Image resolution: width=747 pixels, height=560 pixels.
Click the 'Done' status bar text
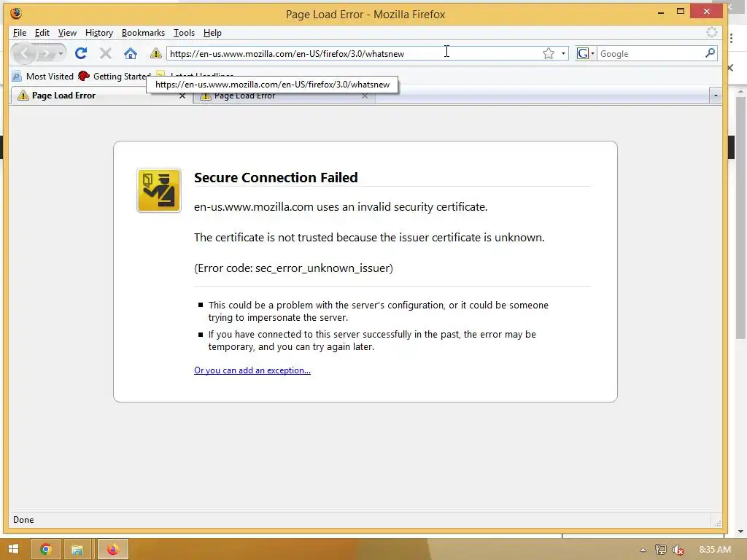click(23, 519)
